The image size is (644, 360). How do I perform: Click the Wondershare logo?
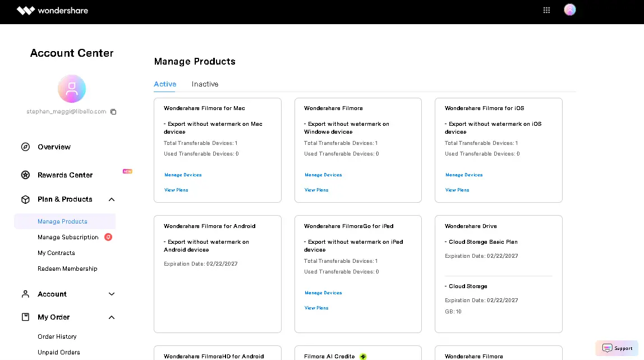click(52, 10)
